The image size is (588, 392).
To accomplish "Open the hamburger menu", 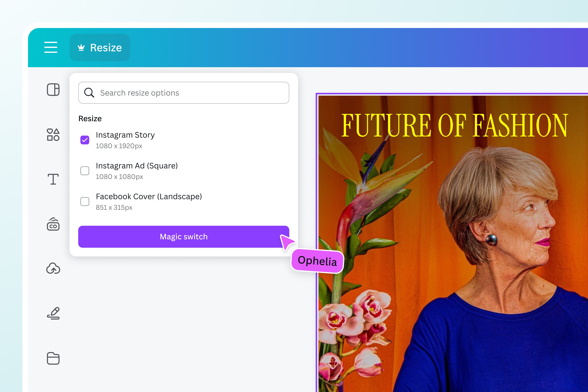I will (x=50, y=47).
